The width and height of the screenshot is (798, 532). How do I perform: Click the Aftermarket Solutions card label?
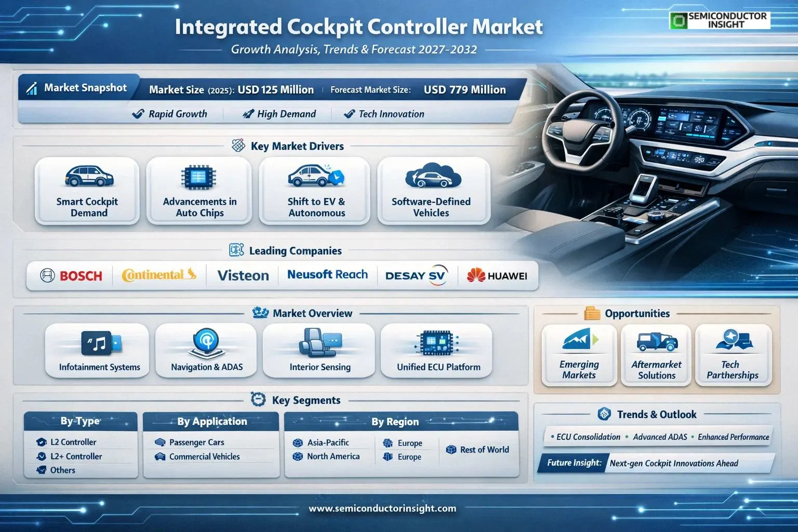coord(657,370)
